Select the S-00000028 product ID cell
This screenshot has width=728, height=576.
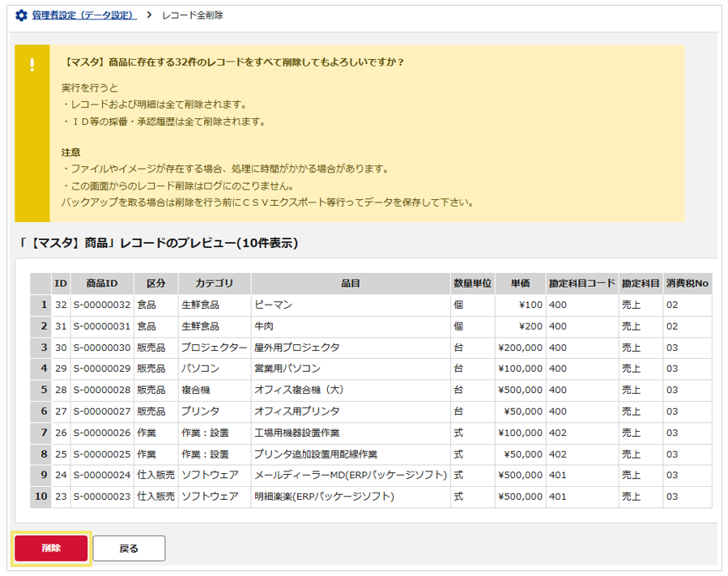click(102, 390)
